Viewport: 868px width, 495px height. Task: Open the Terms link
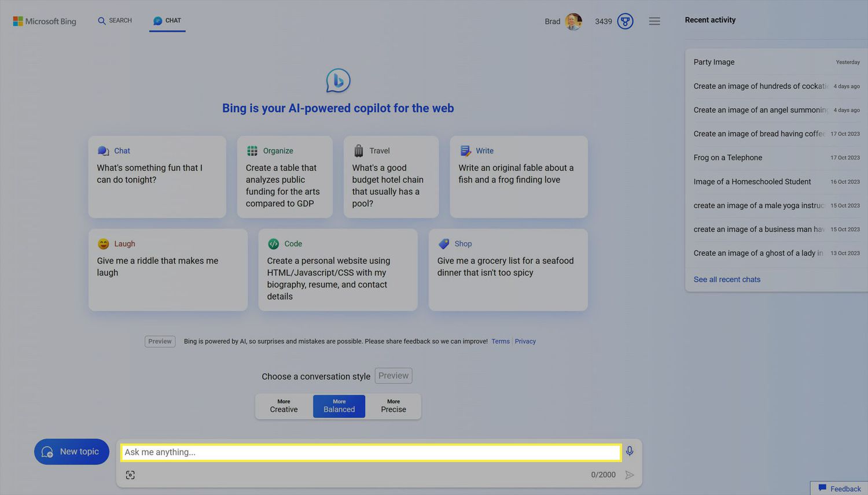pyautogui.click(x=501, y=341)
